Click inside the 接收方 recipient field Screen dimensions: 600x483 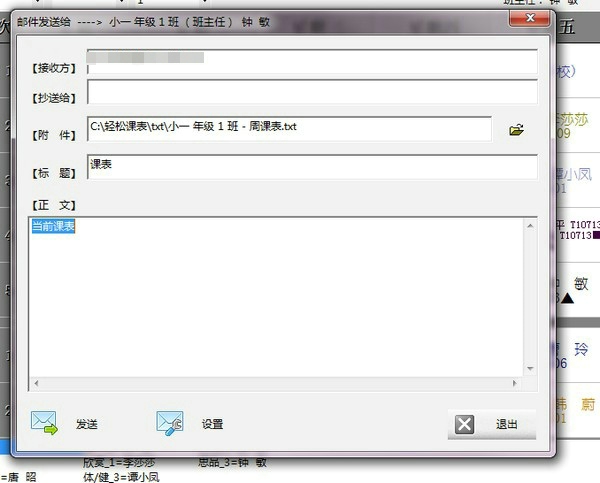coord(312,62)
